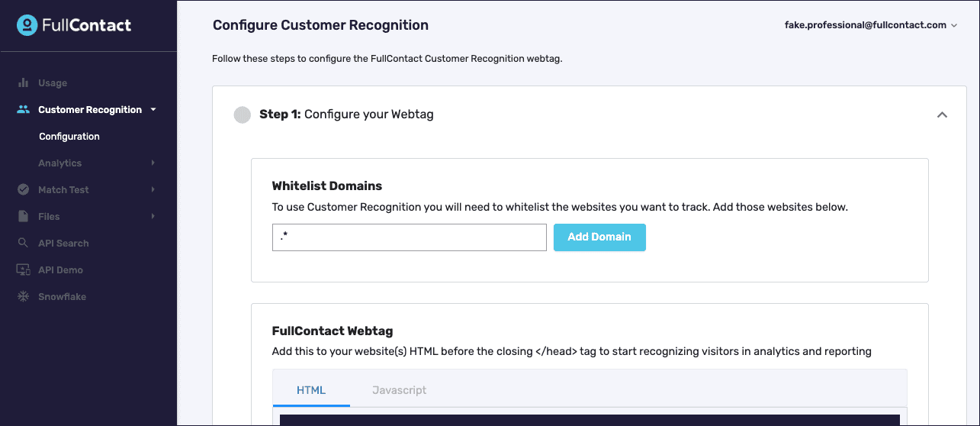
Task: Open the API Search page
Action: [63, 244]
